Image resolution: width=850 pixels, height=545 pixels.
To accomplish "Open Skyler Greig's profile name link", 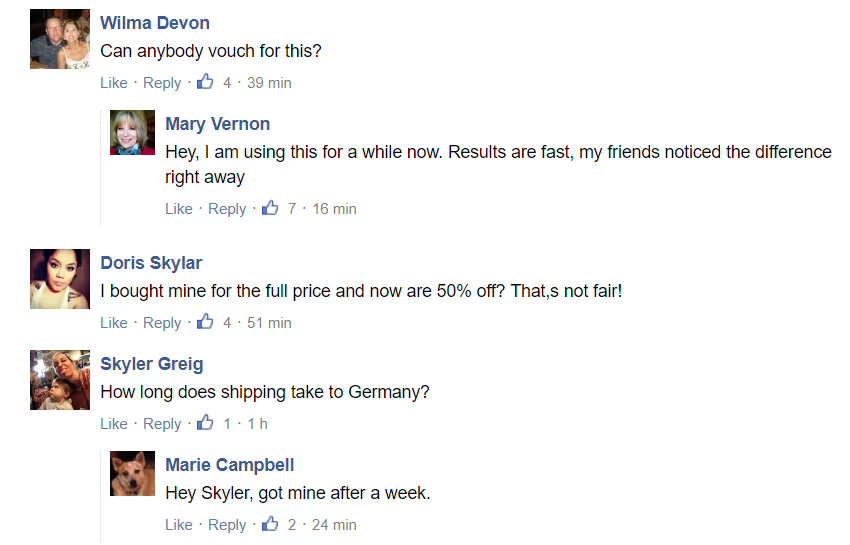I will click(x=152, y=364).
